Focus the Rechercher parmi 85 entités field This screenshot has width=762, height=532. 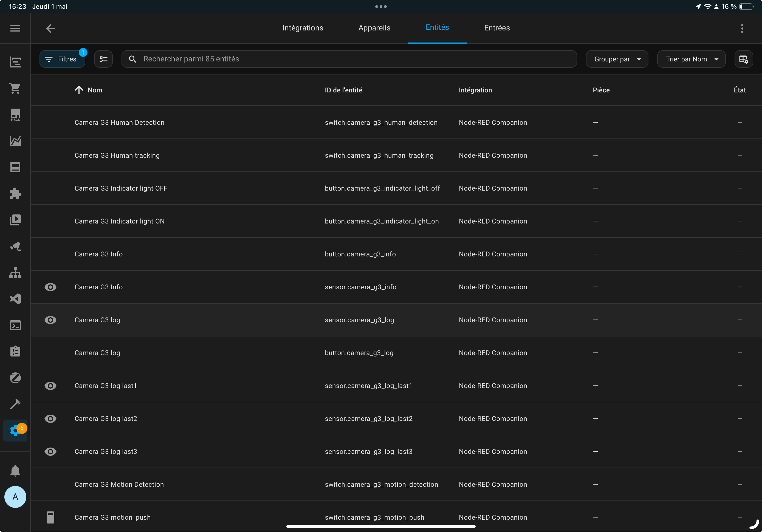(349, 59)
